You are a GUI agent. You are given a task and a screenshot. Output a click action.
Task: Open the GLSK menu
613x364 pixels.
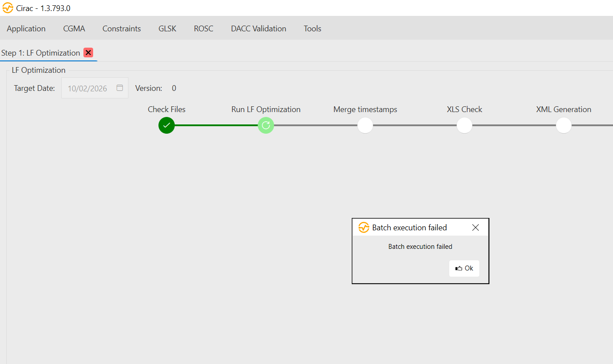[x=167, y=29]
